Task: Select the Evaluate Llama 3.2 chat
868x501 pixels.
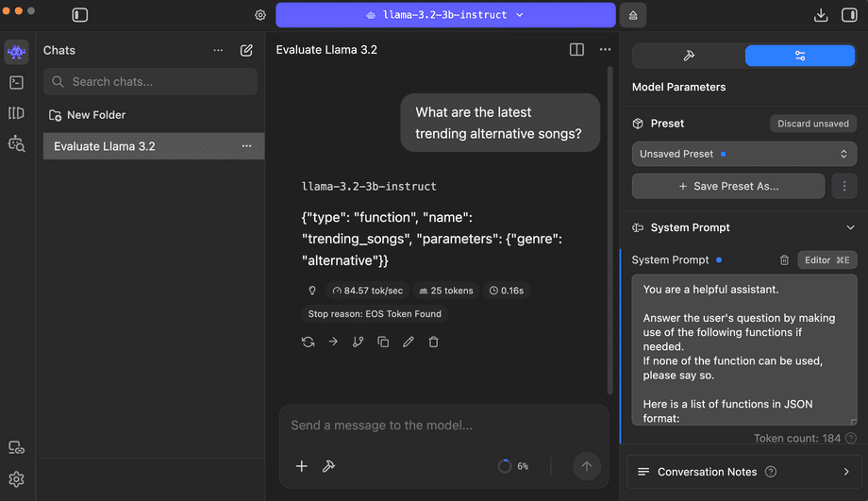Action: click(x=154, y=146)
